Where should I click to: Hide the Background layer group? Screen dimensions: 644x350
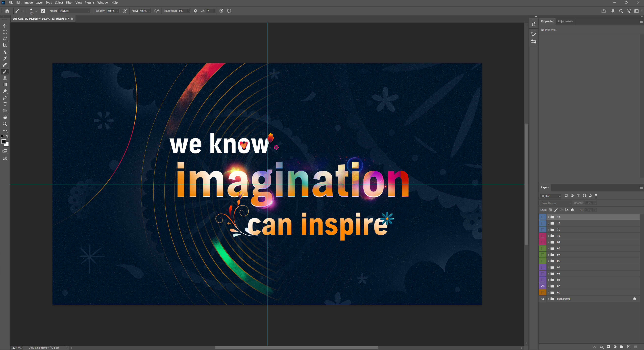tap(543, 299)
